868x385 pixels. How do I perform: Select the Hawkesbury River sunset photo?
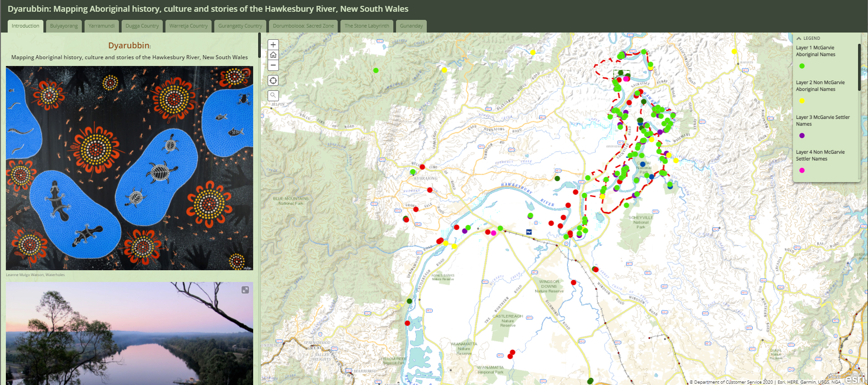click(129, 333)
